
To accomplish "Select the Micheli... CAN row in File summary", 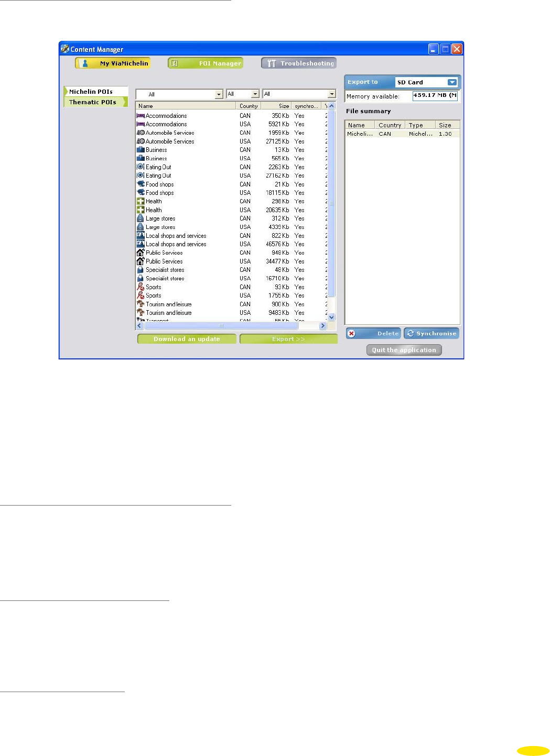I will click(402, 134).
